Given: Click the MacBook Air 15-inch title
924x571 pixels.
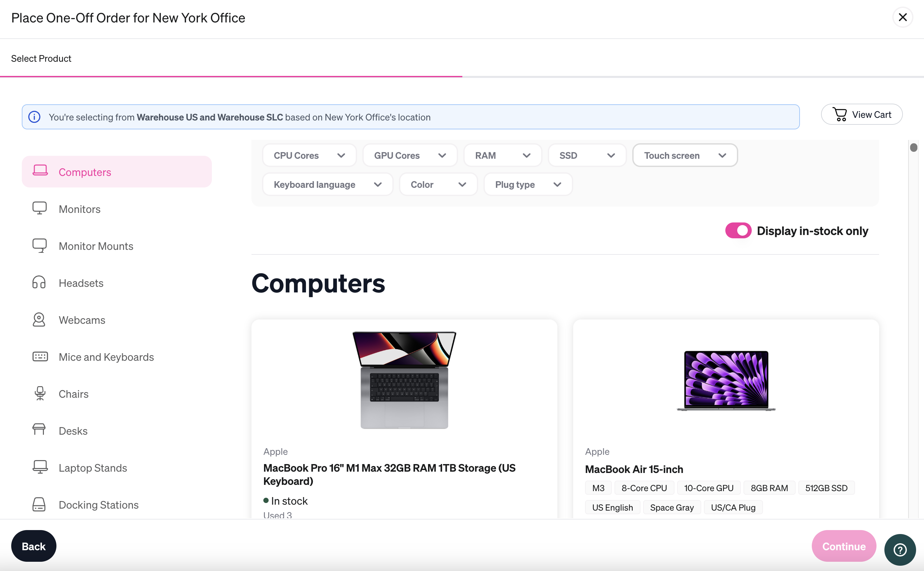Looking at the screenshot, I should click(634, 469).
